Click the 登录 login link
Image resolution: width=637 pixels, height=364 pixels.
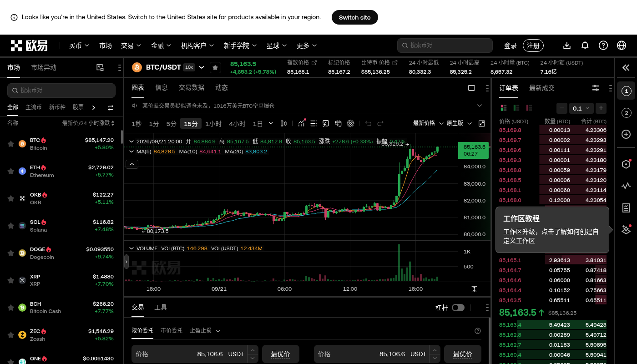point(511,45)
